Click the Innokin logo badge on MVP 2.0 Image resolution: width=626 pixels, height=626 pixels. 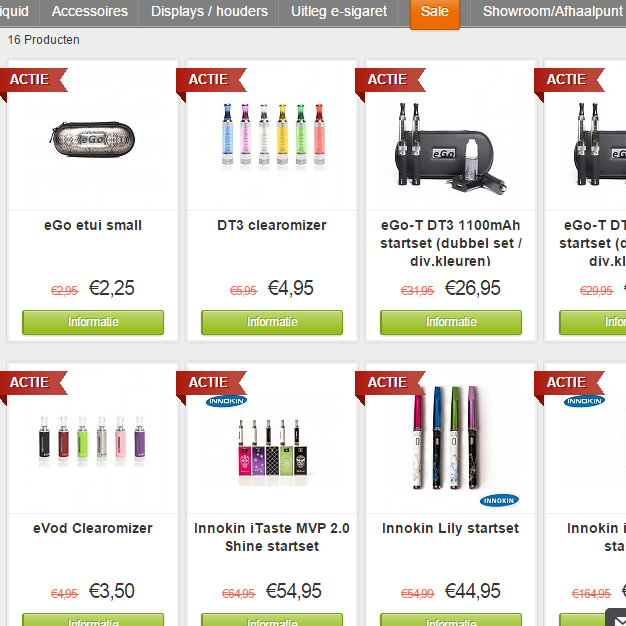(x=226, y=401)
